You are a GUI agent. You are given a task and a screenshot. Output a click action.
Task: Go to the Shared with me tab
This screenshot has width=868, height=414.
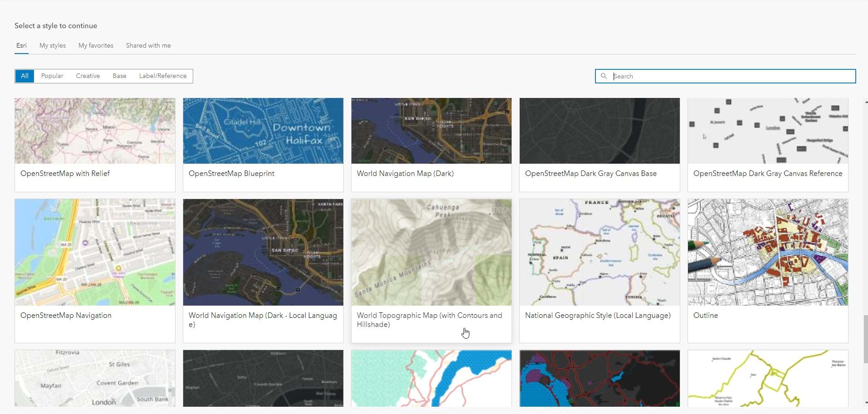click(148, 45)
